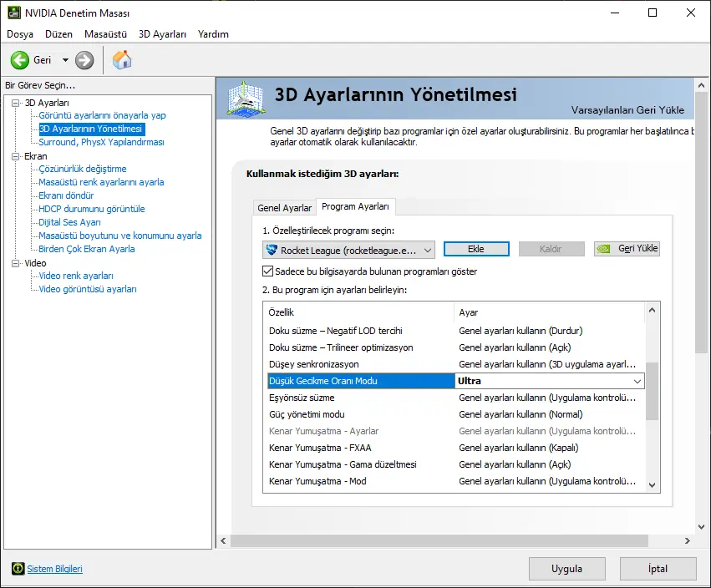711x588 pixels.
Task: Click the NVIDIA logo on Geri Yükle button
Action: (x=605, y=249)
